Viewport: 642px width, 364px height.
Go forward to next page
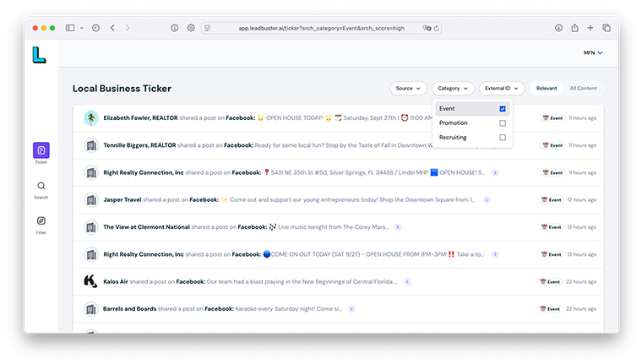pos(128,28)
